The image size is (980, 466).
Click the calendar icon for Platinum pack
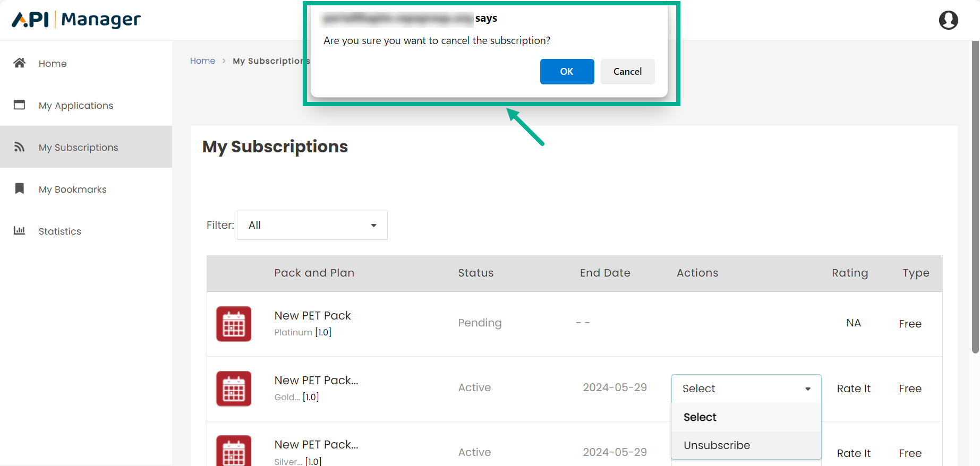(234, 324)
